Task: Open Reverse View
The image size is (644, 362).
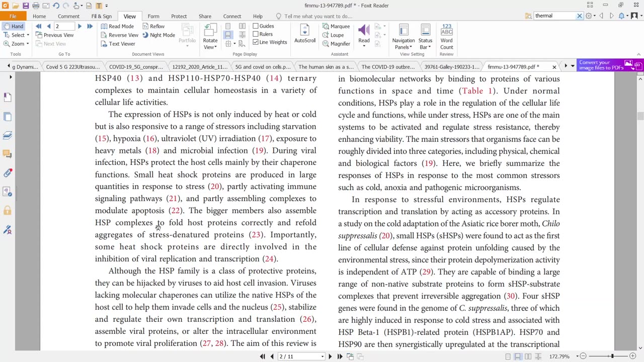Action: click(119, 35)
